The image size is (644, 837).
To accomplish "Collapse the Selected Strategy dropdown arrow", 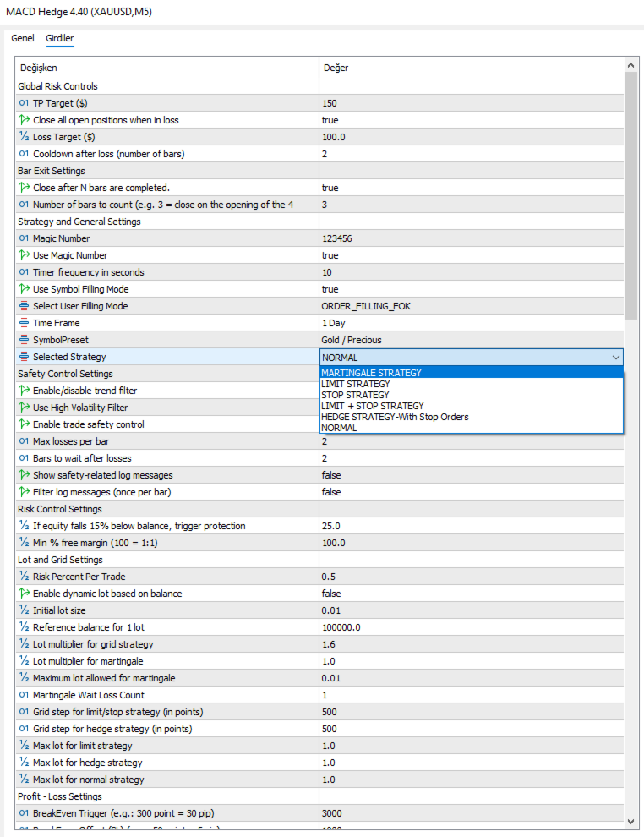I will (x=615, y=358).
